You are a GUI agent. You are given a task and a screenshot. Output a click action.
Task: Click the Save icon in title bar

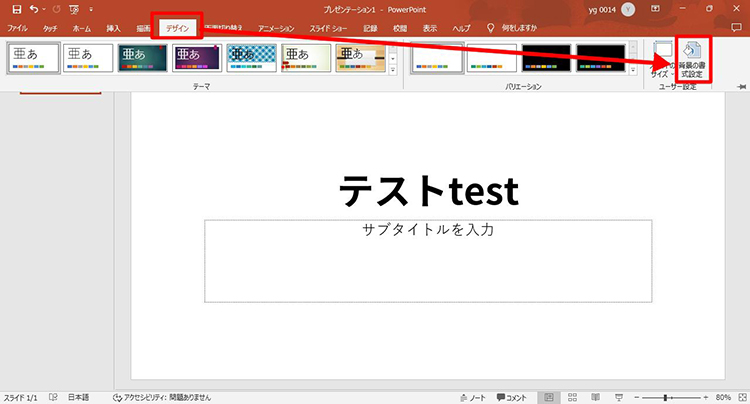[16, 9]
